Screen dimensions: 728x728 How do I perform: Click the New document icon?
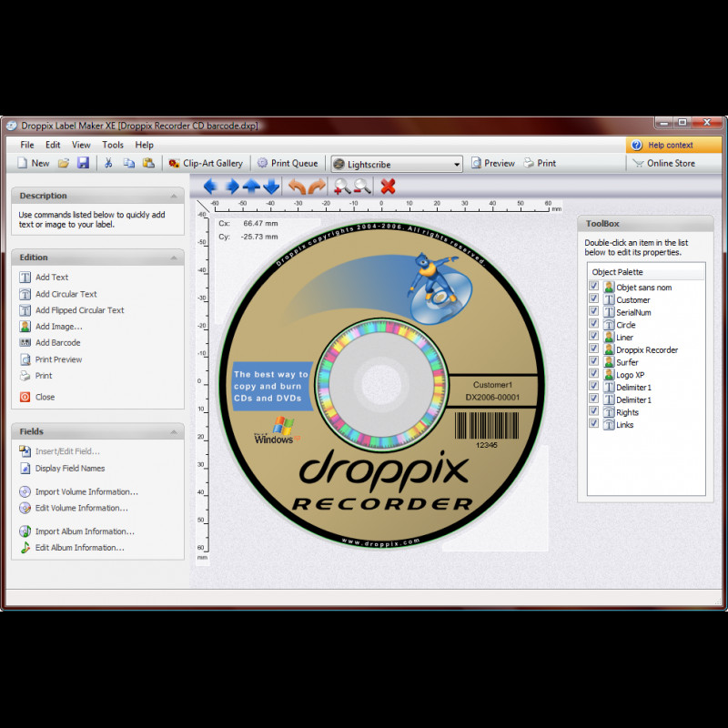pos(23,164)
